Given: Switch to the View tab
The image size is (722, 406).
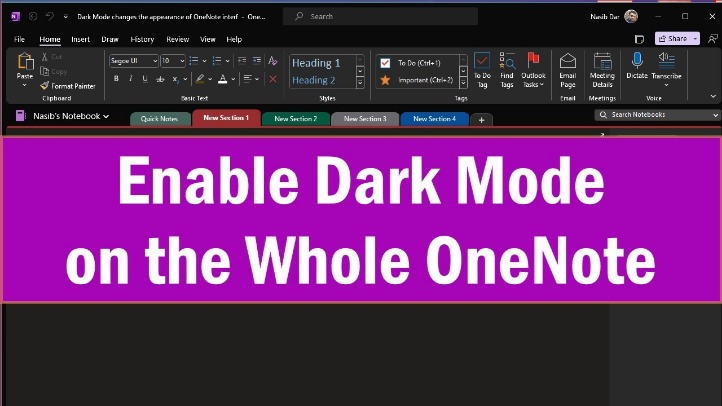Looking at the screenshot, I should (208, 40).
